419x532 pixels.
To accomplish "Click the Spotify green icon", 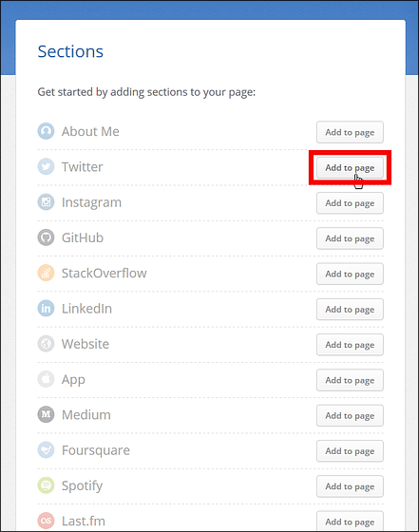I will (x=46, y=485).
